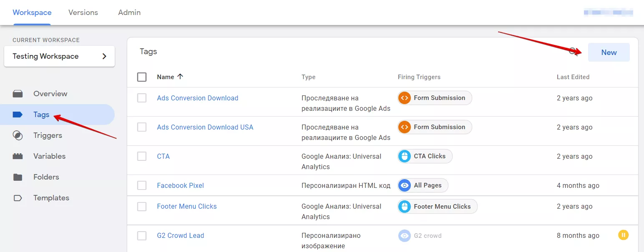Open the Overview sidebar icon
This screenshot has width=644, height=252.
point(18,94)
